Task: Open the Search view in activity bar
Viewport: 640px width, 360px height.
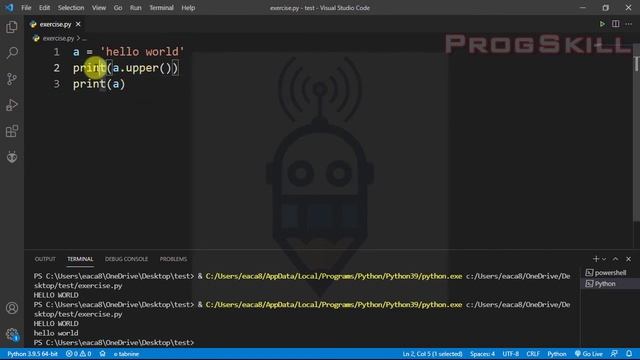Action: click(x=12, y=53)
